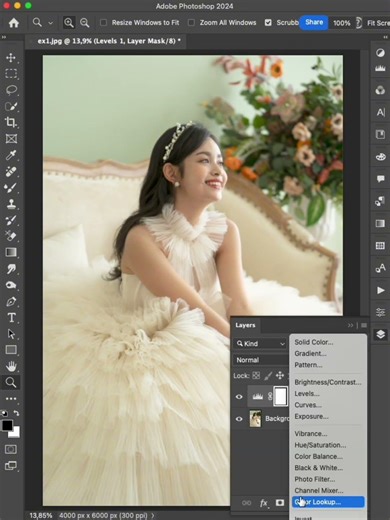This screenshot has height=520, width=390.
Task: Select the History Brush tool
Action: (11, 220)
